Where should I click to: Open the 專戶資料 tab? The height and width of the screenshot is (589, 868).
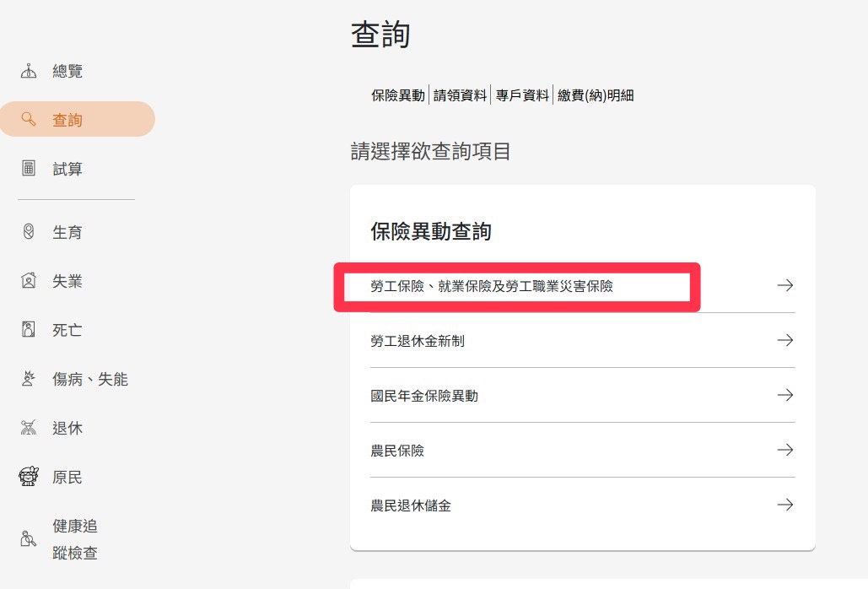[522, 95]
